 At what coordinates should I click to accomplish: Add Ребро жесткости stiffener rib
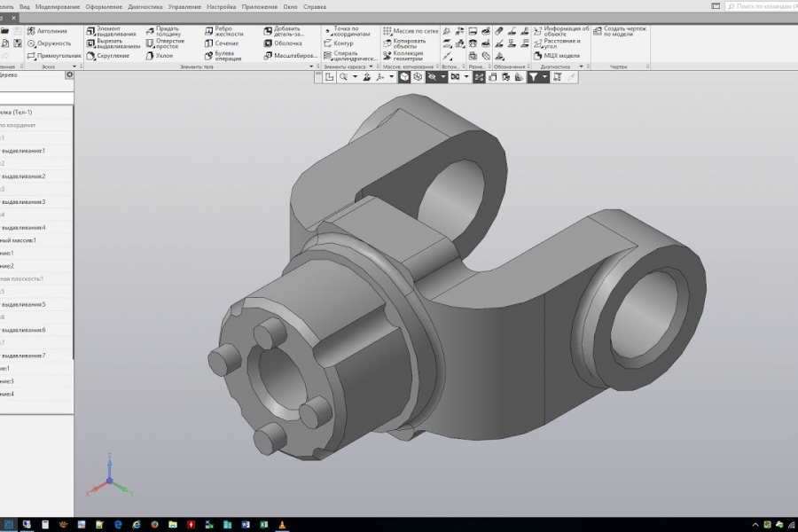[224, 32]
